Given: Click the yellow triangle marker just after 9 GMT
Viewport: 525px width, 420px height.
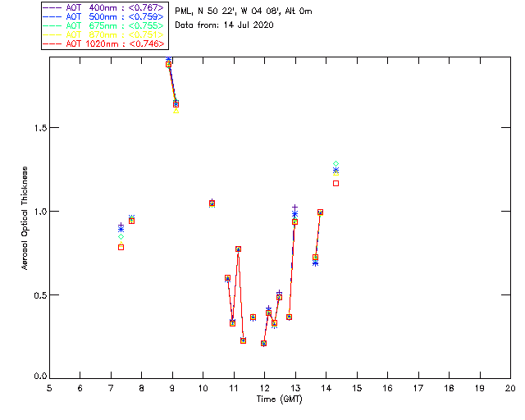Looking at the screenshot, I should tap(176, 111).
